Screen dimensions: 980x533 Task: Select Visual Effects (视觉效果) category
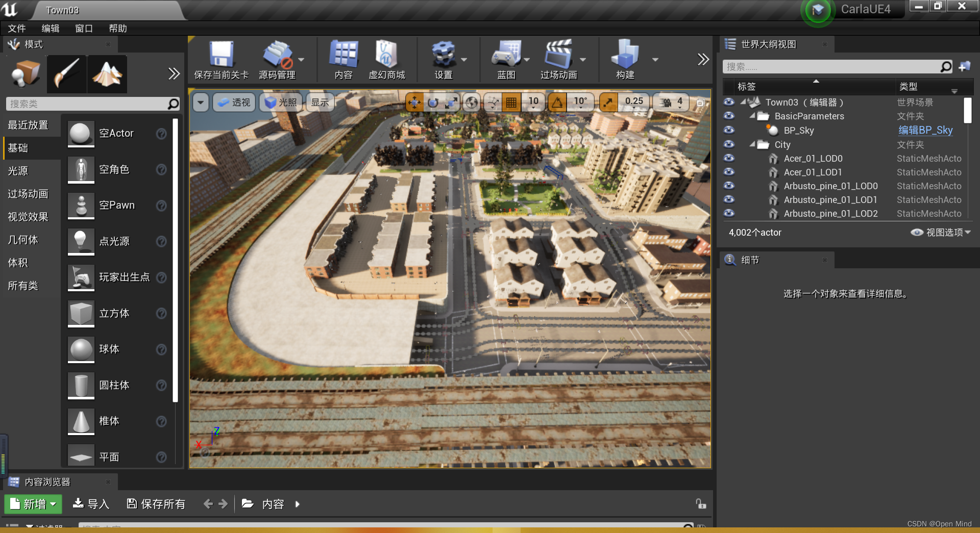pyautogui.click(x=32, y=217)
